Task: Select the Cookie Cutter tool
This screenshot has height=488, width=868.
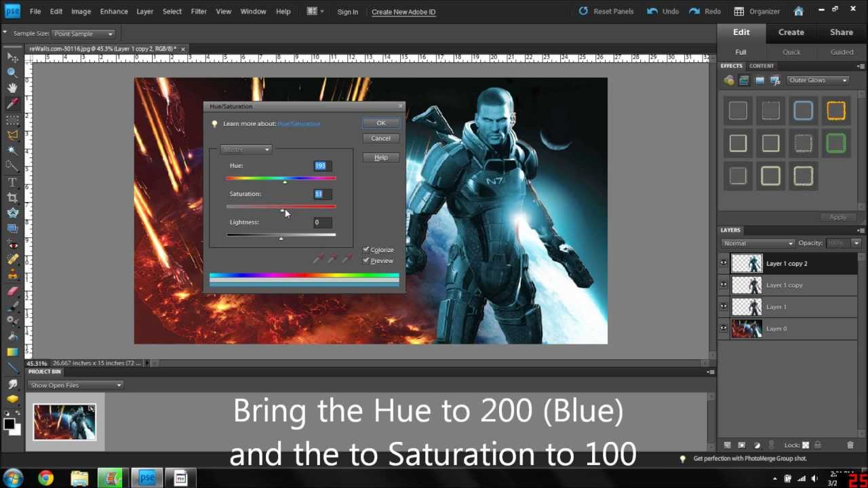Action: click(12, 213)
